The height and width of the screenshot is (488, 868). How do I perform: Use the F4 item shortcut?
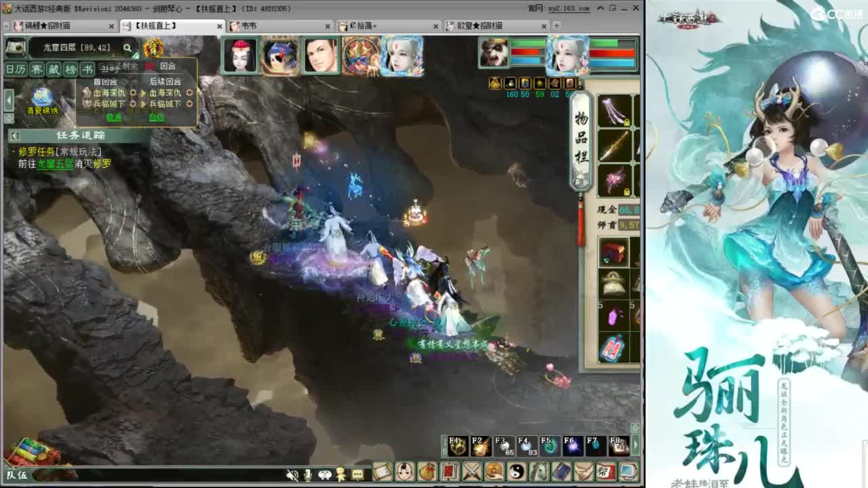[527, 445]
